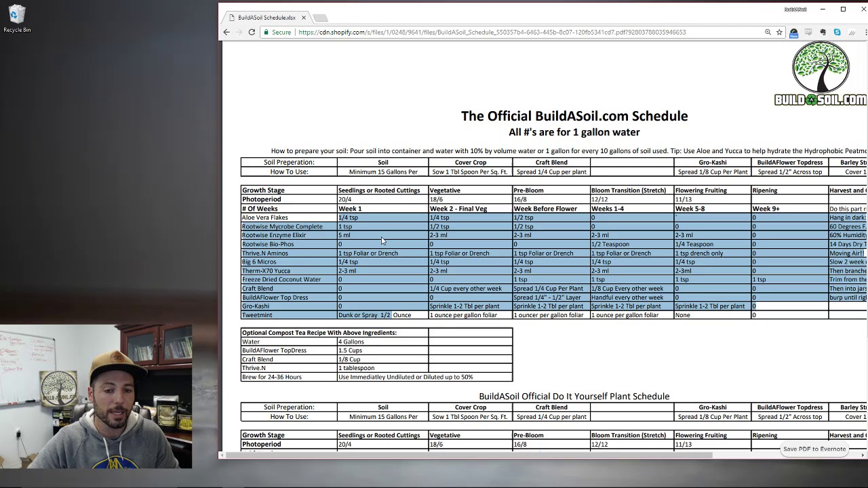Click first 'Minimum 15 Gallons Per' cell
This screenshot has height=488, width=868.
(x=383, y=172)
